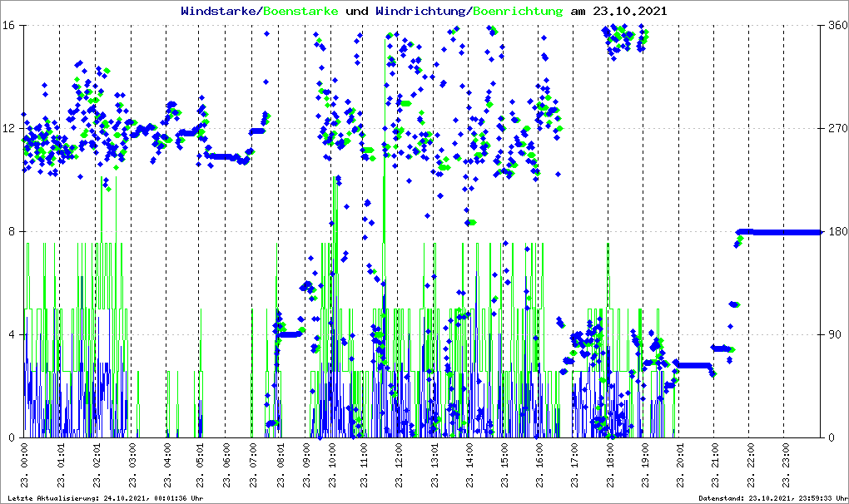Click the blue 'Windrichtung' title word
This screenshot has width=849, height=504.
pos(420,11)
